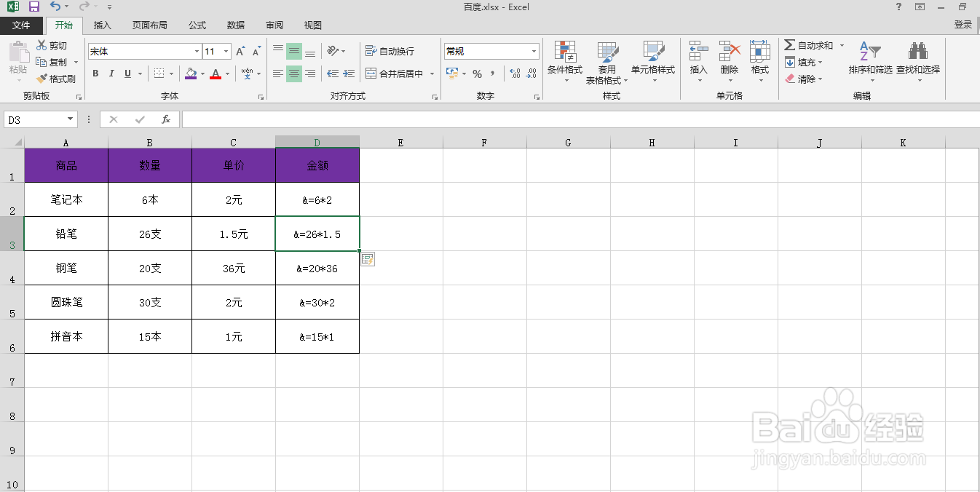Align text right

click(310, 74)
